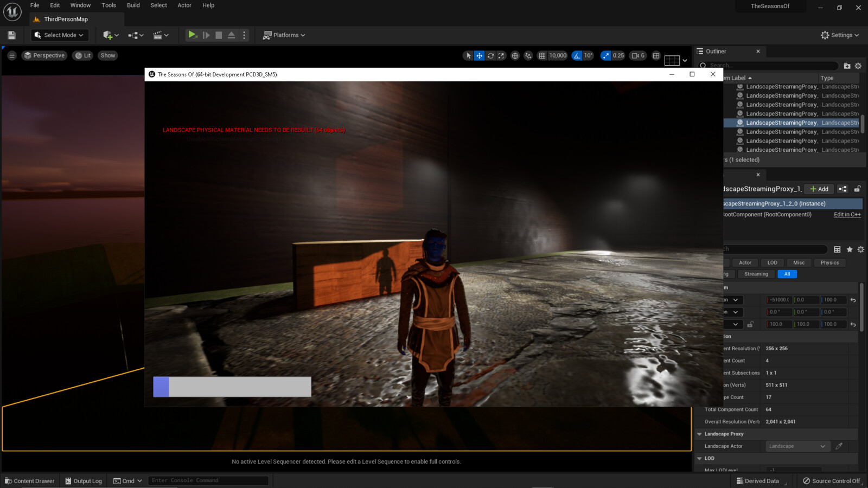Collapse the Landscape Proxy section

(x=699, y=434)
